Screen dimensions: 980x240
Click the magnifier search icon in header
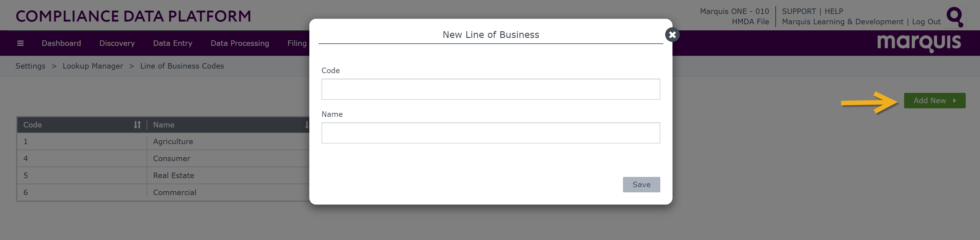coord(955,17)
